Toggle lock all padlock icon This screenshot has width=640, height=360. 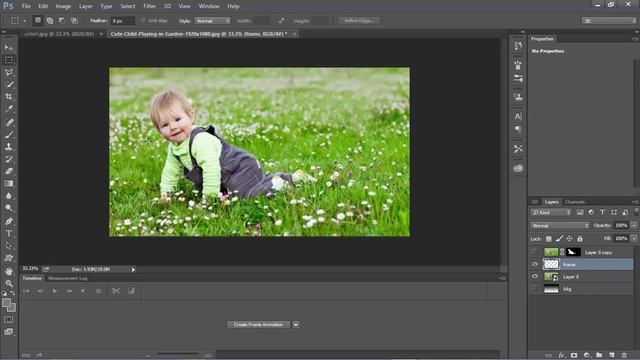[580, 238]
